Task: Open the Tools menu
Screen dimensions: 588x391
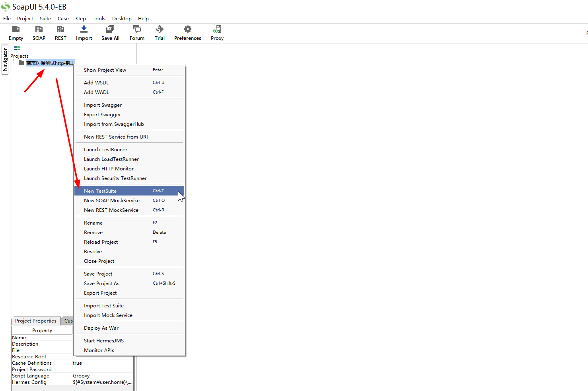Action: (99, 18)
